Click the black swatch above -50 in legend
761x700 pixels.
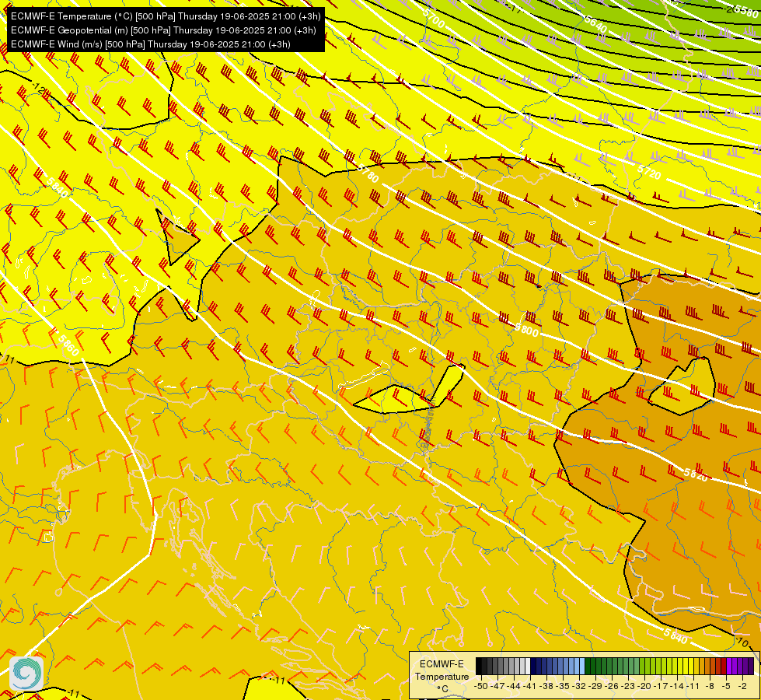tap(479, 666)
